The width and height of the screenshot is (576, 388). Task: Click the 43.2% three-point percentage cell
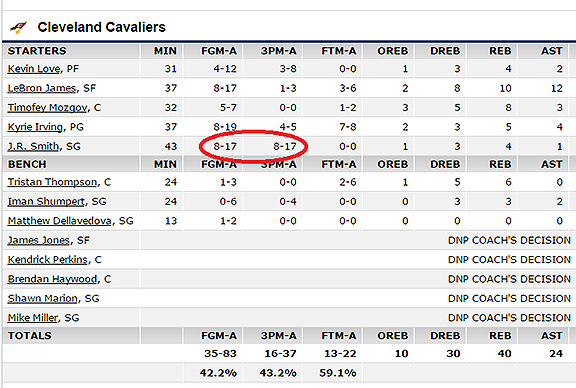[x=278, y=373]
